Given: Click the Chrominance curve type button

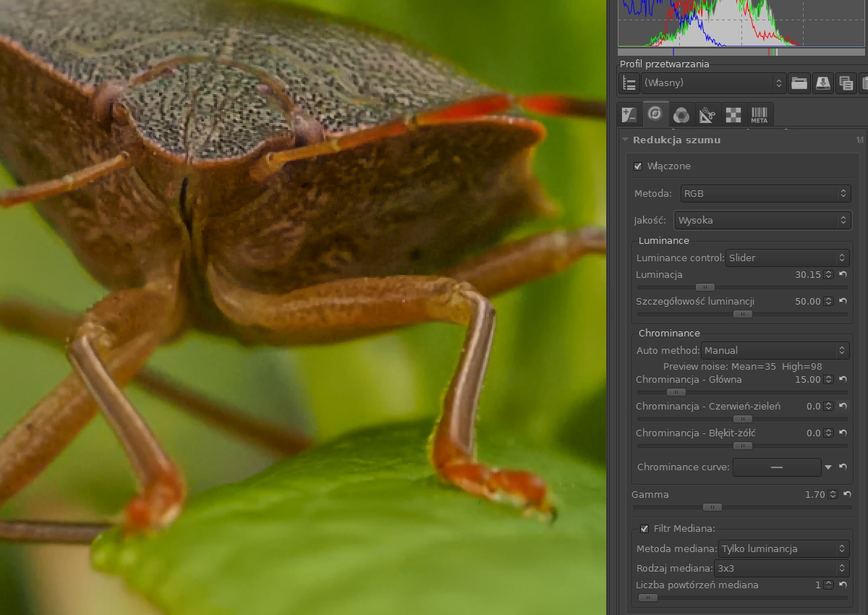Looking at the screenshot, I should click(x=777, y=467).
